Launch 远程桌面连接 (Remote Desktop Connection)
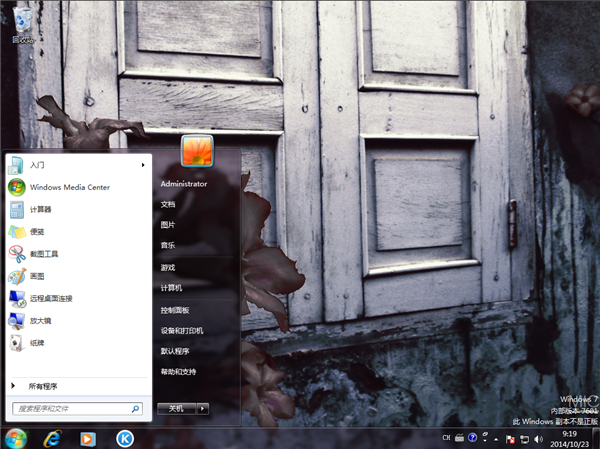600x449 pixels. click(50, 298)
